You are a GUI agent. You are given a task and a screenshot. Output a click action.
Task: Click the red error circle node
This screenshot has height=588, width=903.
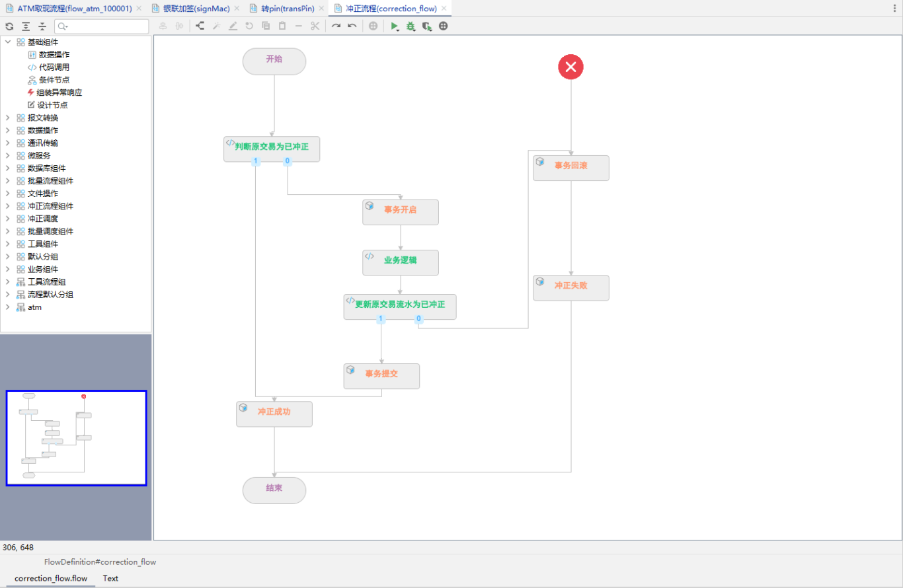tap(570, 67)
